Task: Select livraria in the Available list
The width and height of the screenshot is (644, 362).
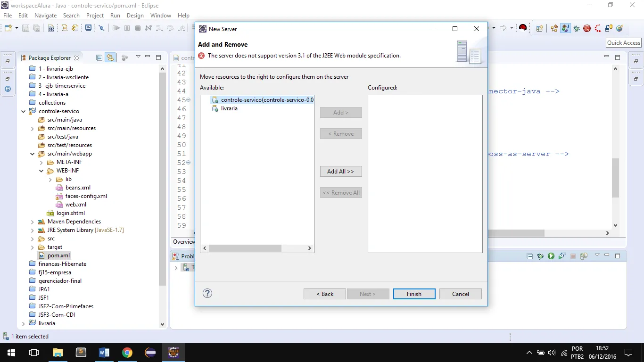Action: point(229,108)
